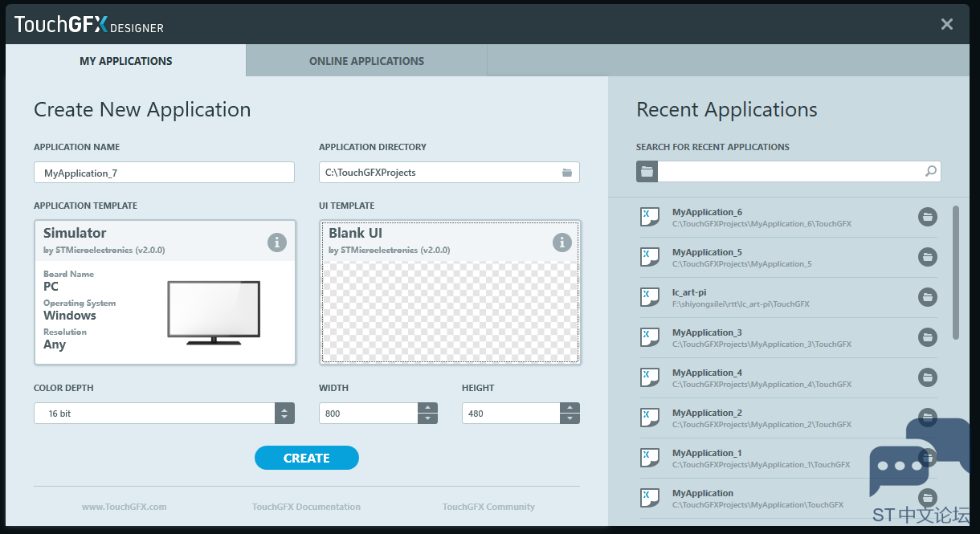
Task: Click file icon of MyApplication_2
Action: coord(650,418)
